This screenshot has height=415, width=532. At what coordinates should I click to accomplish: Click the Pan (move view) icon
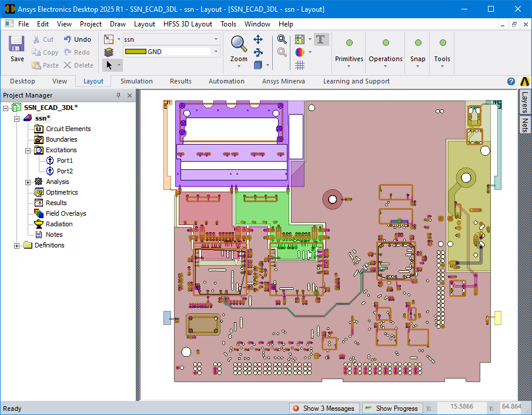[x=257, y=39]
